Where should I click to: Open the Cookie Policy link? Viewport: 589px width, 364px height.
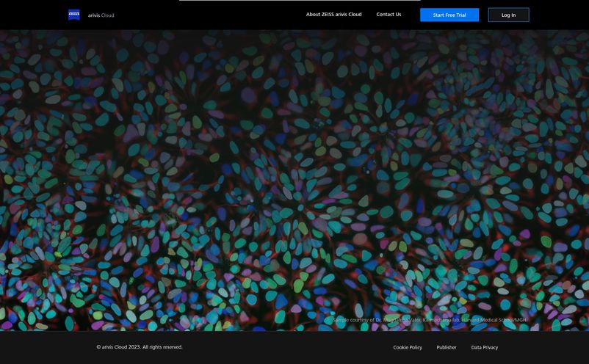point(408,348)
